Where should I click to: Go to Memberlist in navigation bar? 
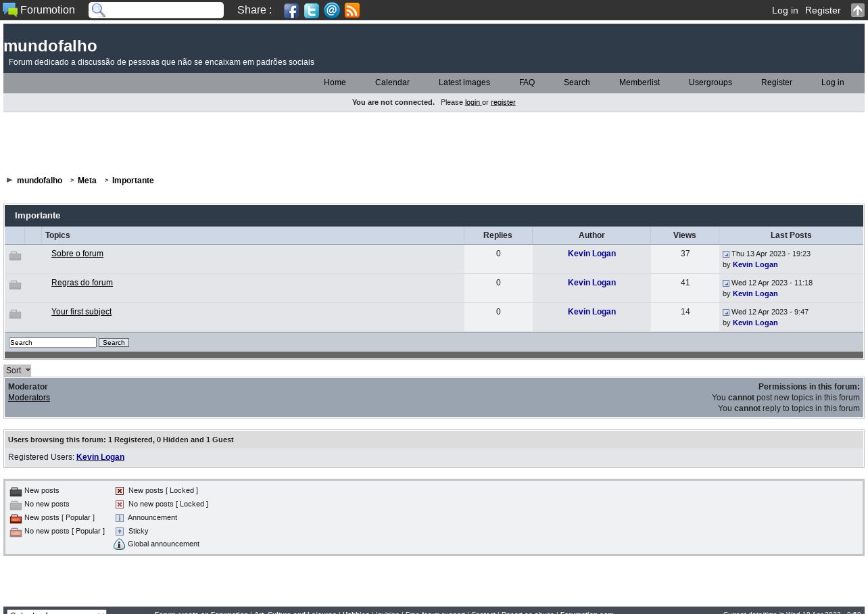pyautogui.click(x=639, y=82)
